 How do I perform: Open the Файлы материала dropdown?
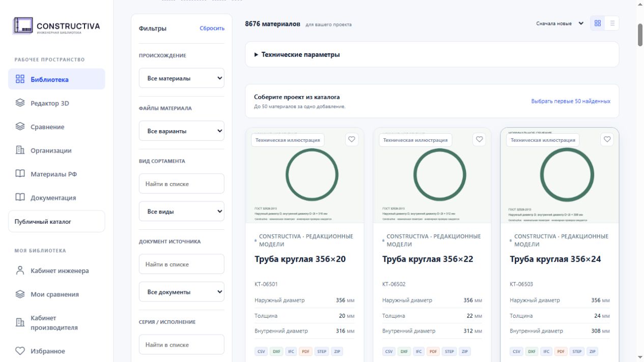click(x=182, y=131)
